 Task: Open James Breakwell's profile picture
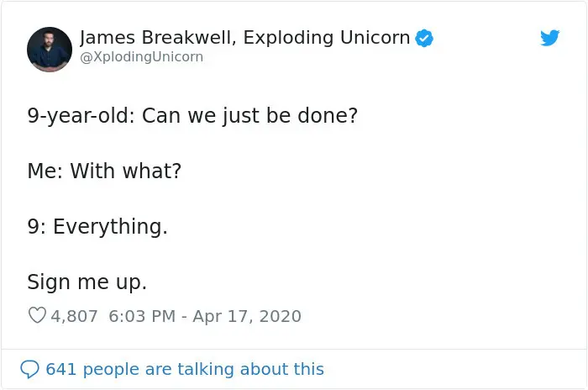[x=50, y=49]
